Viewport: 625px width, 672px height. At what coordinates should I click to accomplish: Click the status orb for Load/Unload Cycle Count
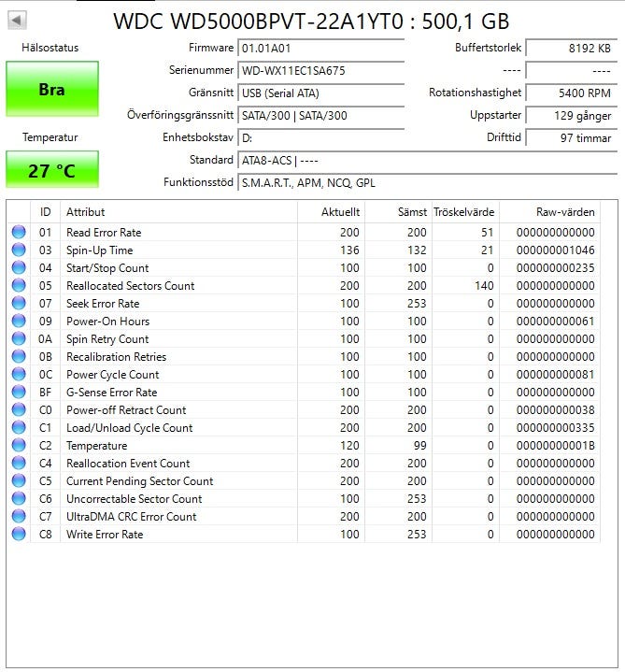(19, 428)
